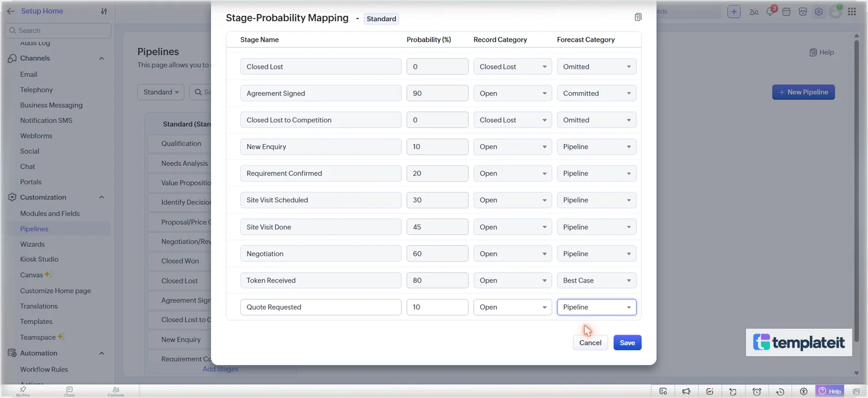This screenshot has width=868, height=398.
Task: Open Contacts in bottom bar
Action: pos(116,391)
